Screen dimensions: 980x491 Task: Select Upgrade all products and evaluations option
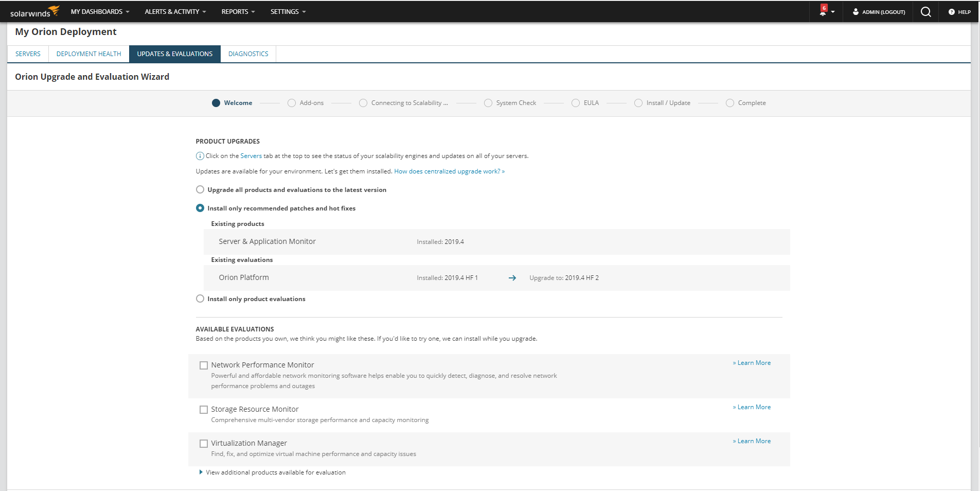click(200, 189)
